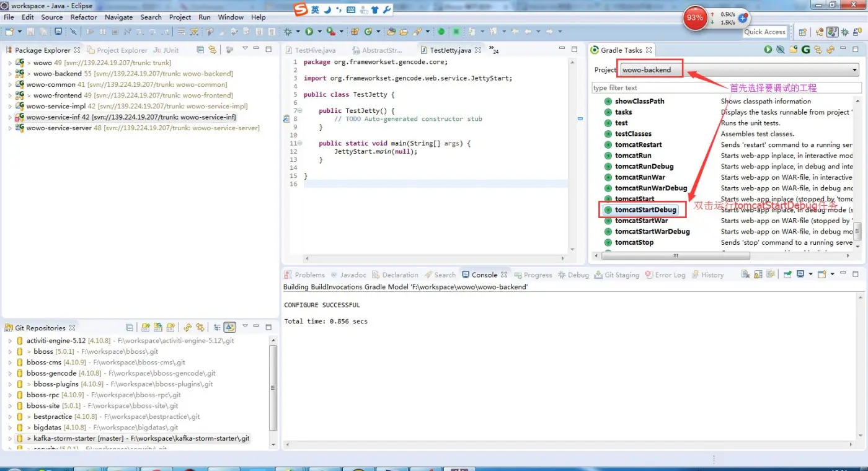
Task: Click the Collapse All icon in Git Repositories
Action: click(x=130, y=327)
